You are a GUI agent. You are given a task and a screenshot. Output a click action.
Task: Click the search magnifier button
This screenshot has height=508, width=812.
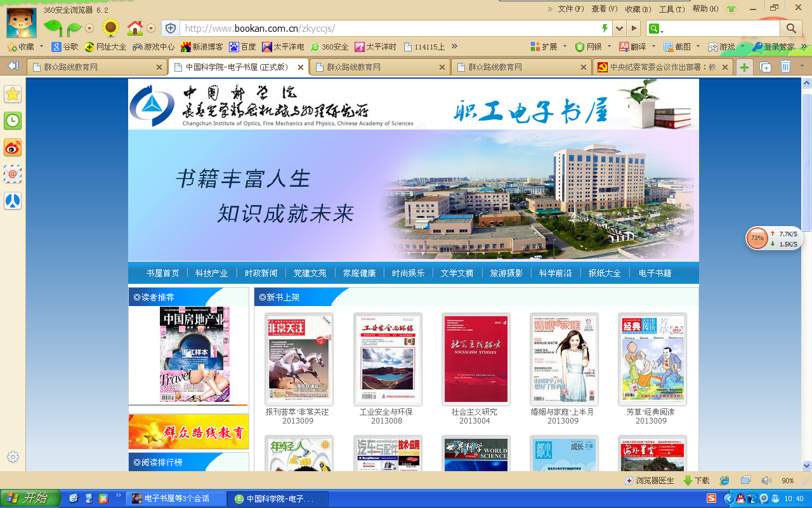click(x=791, y=29)
